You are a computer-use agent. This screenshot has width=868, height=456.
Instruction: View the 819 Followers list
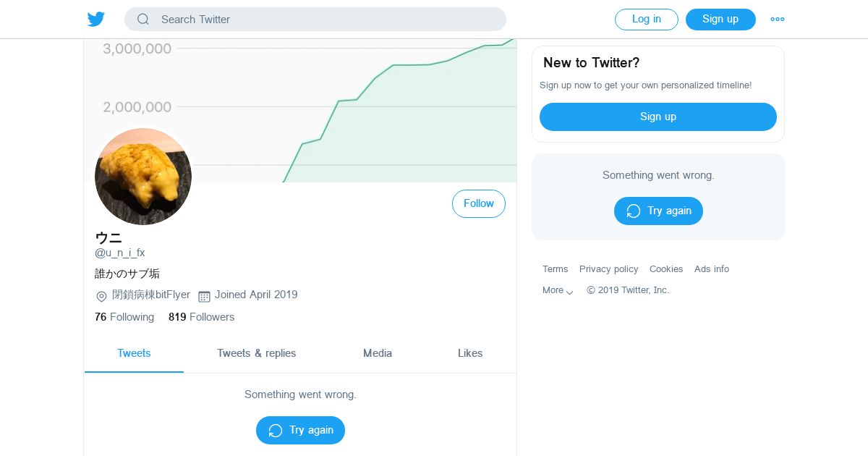(x=201, y=317)
